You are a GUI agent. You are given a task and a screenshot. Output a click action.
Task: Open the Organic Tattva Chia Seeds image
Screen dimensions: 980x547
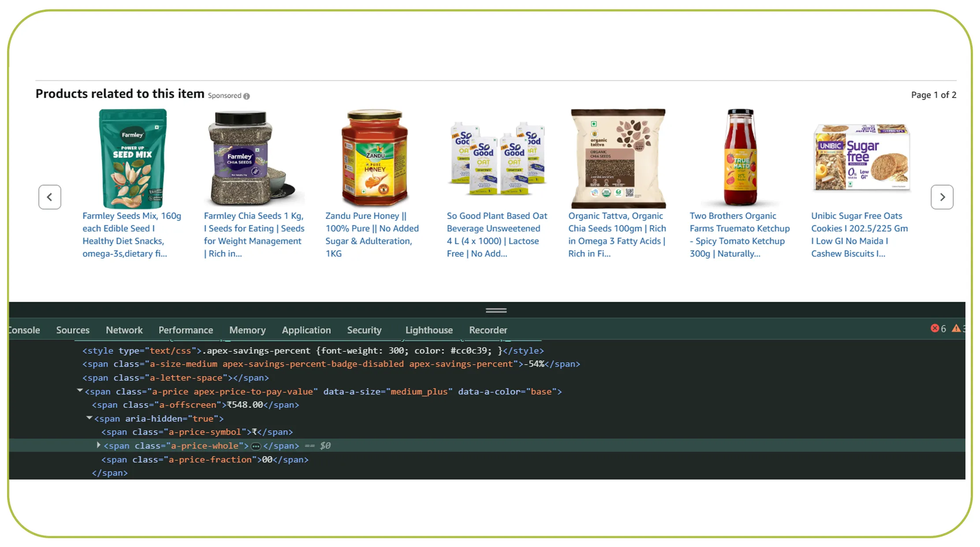click(x=618, y=158)
